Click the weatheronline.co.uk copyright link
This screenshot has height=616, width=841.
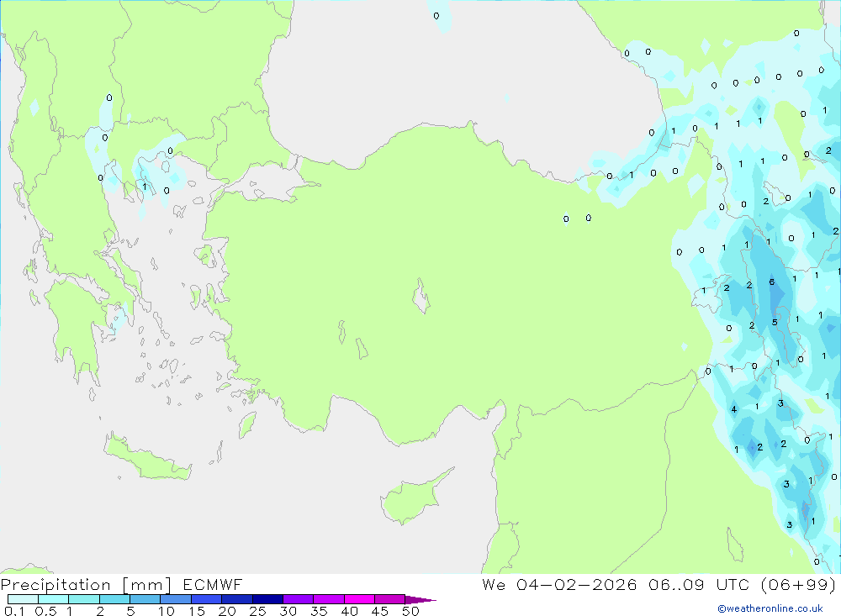[770, 608]
